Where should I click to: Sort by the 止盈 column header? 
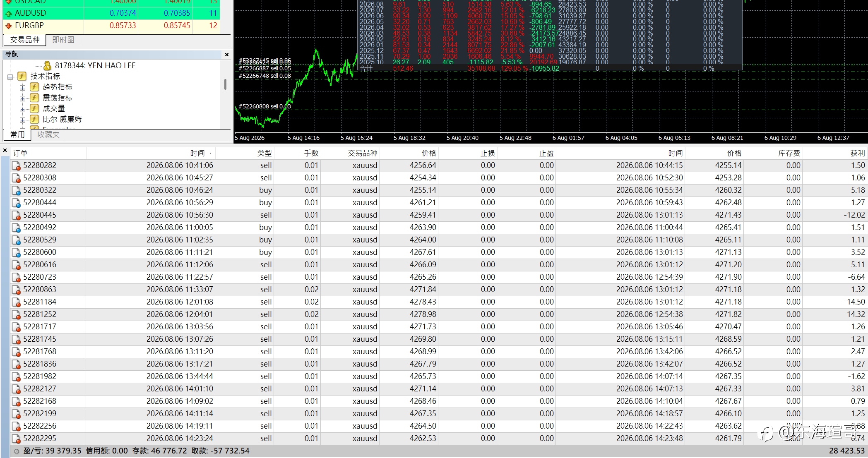point(526,153)
